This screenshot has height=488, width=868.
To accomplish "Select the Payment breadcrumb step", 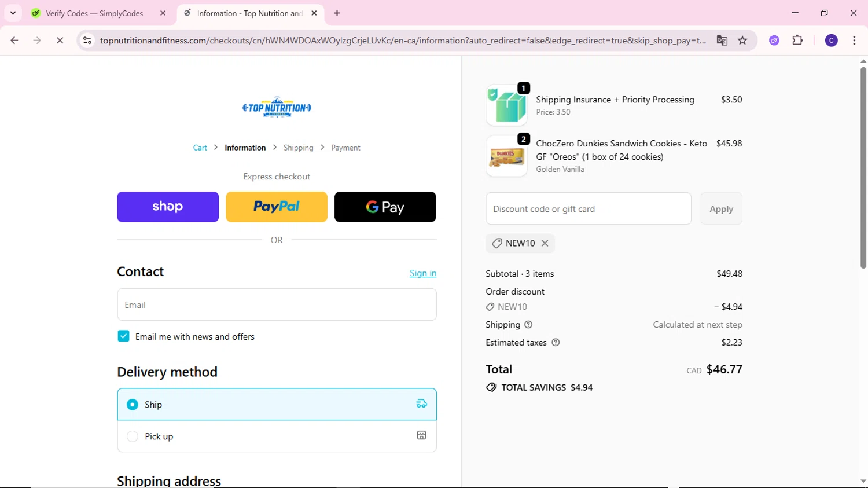I will pos(345,148).
